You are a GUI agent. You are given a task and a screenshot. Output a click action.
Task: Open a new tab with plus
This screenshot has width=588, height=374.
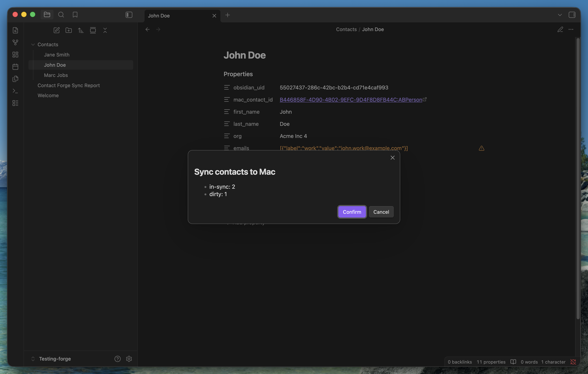(x=228, y=15)
